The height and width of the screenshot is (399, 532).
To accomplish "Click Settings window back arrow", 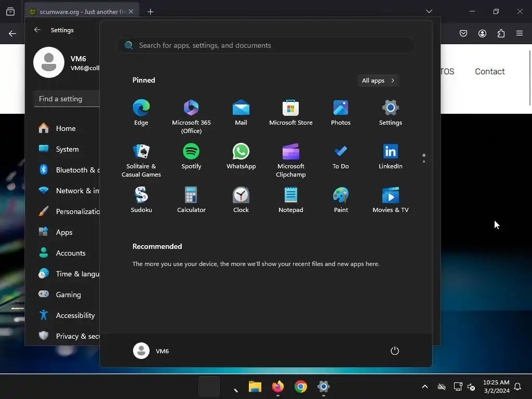I will pyautogui.click(x=37, y=30).
